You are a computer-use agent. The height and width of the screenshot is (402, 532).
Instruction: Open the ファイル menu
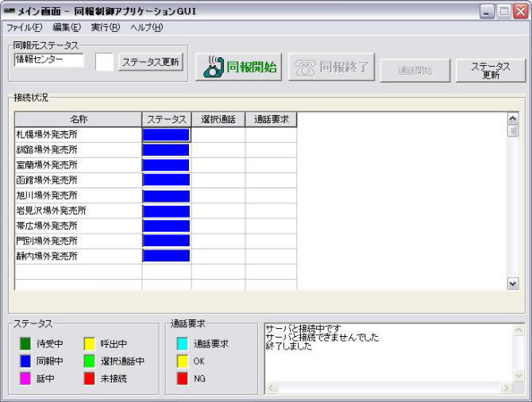[25, 28]
